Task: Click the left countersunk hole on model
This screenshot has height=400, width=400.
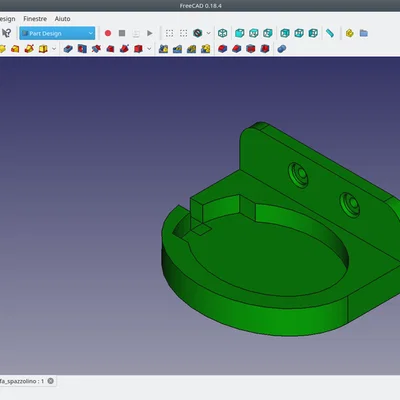Action: (299, 174)
